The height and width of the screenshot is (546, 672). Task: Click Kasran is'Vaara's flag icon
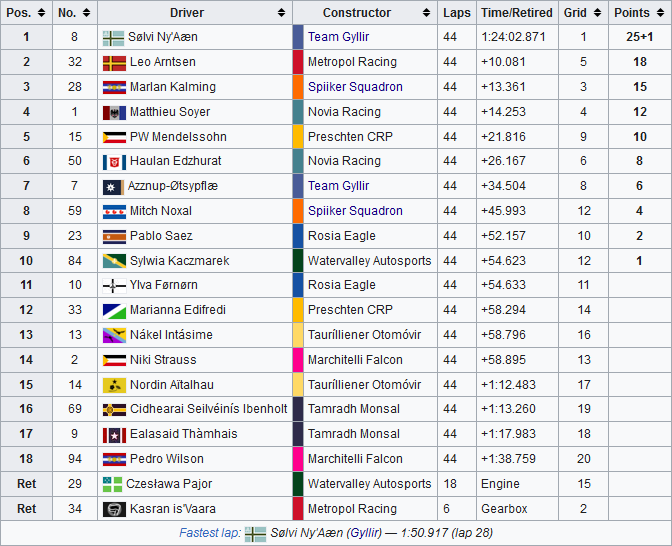pyautogui.click(x=113, y=509)
